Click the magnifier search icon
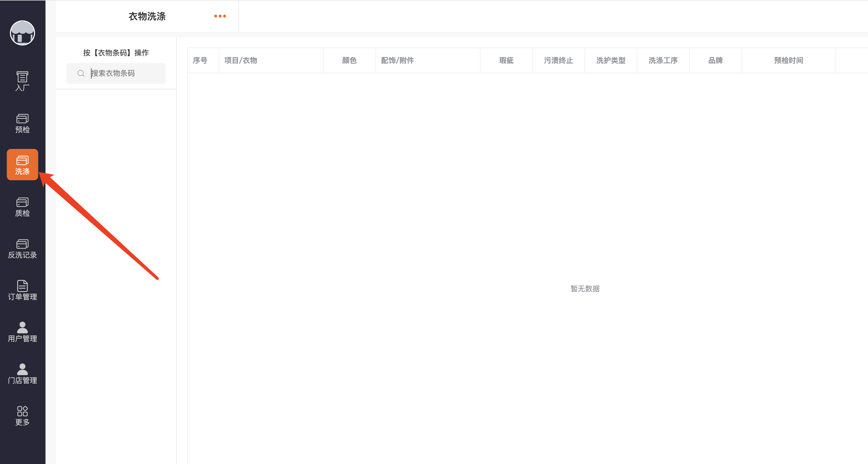This screenshot has height=464, width=868. [x=81, y=73]
